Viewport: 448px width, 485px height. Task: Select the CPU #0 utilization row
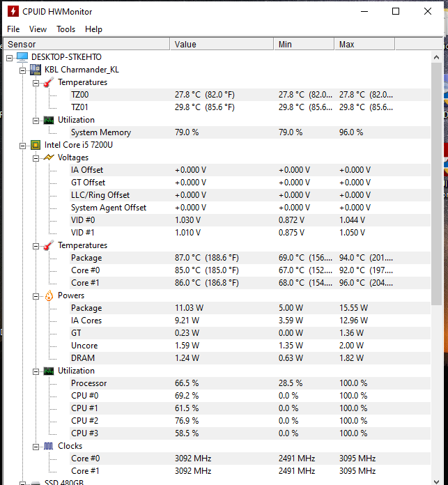[x=250, y=396]
